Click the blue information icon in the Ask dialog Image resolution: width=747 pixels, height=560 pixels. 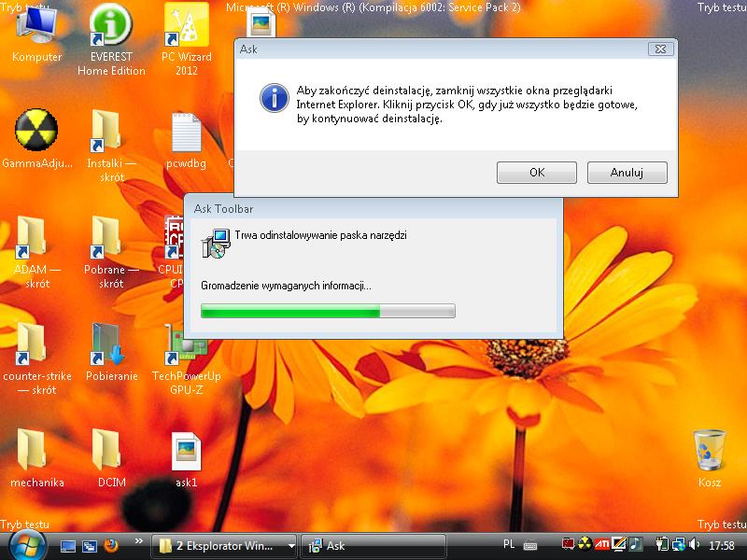274,98
